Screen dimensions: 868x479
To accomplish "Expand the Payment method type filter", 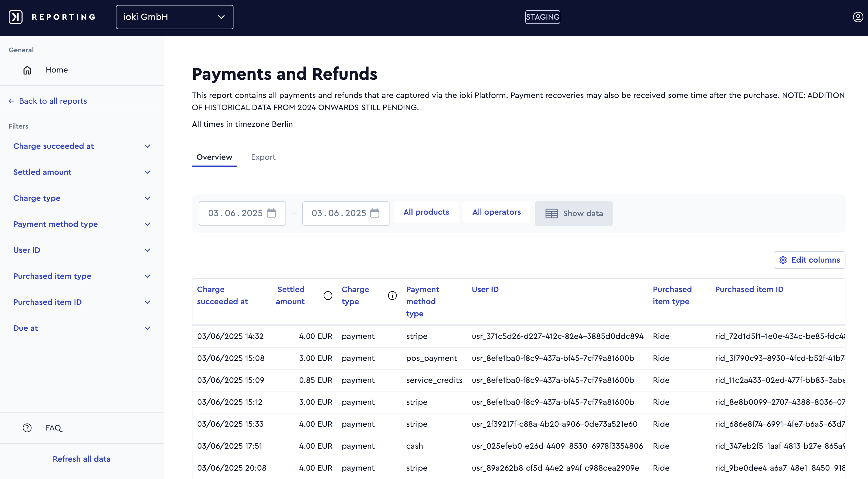I will click(x=82, y=224).
